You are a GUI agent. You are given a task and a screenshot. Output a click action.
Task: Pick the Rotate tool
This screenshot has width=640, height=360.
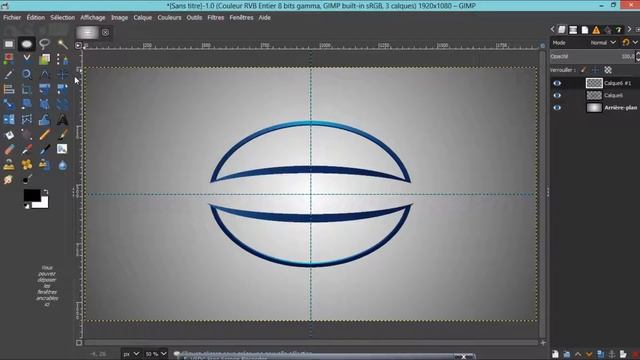click(x=62, y=89)
